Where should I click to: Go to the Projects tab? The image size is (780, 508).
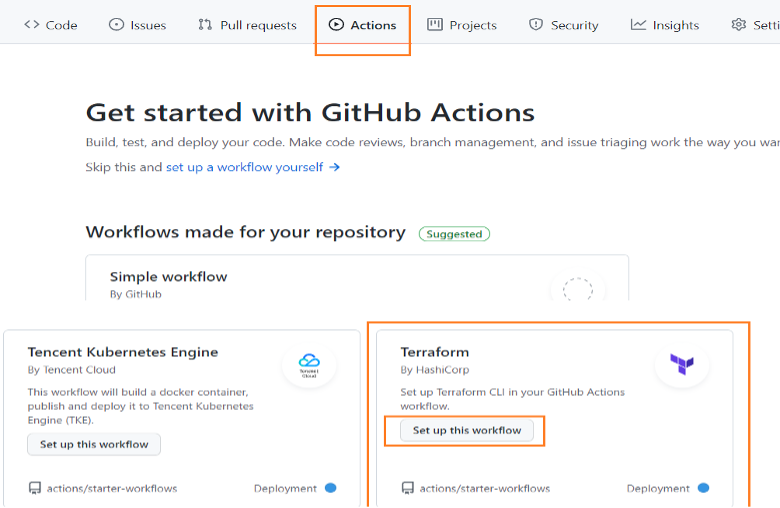(x=462, y=25)
